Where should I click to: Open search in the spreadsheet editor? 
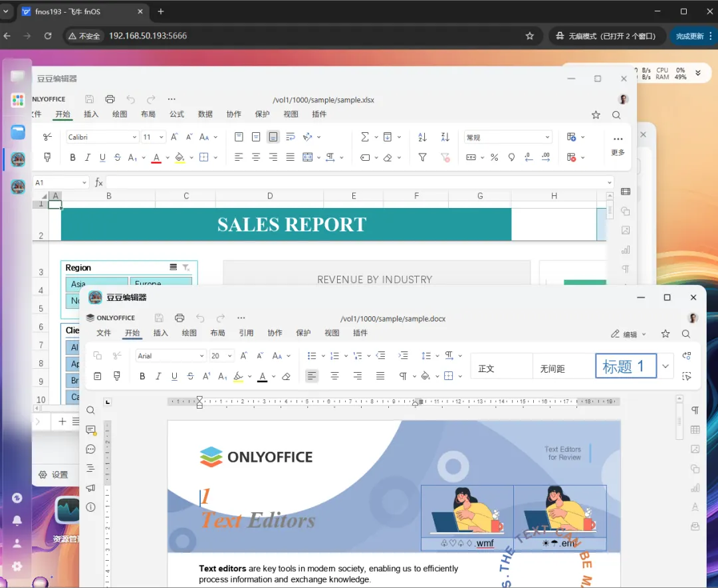[x=616, y=115]
